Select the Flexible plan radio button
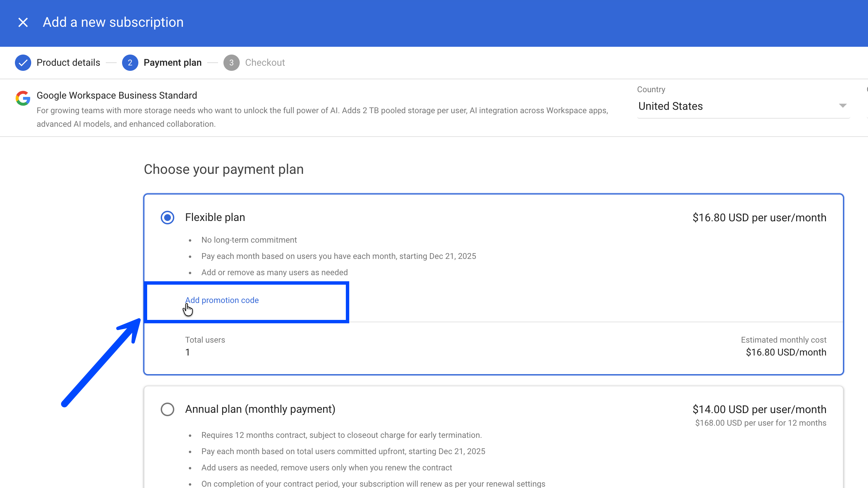The width and height of the screenshot is (868, 488). [167, 218]
